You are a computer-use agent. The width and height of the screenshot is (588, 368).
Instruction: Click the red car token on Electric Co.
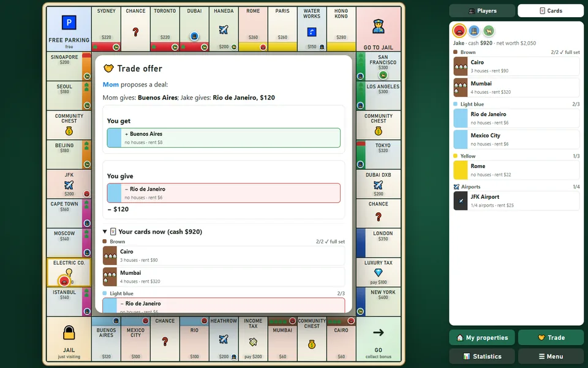pos(64,281)
